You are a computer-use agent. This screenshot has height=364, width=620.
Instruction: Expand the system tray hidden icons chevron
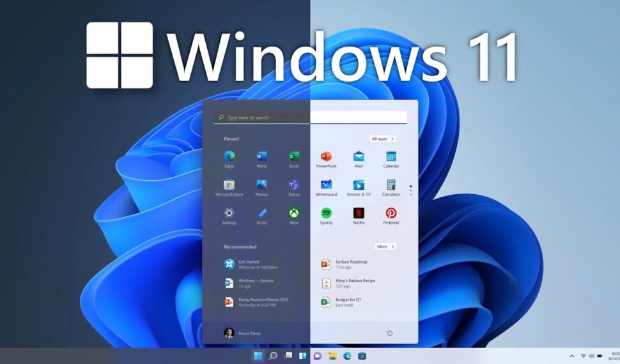[x=571, y=356]
